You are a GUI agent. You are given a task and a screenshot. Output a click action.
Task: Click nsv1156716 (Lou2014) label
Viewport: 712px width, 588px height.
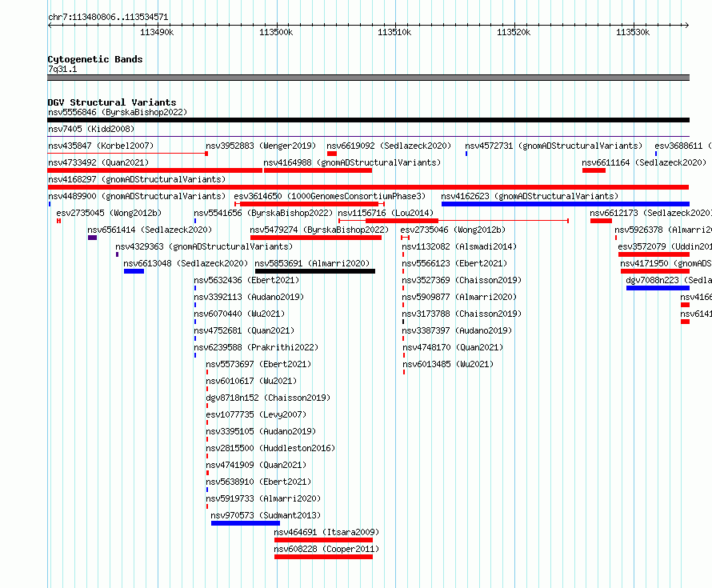click(x=386, y=213)
